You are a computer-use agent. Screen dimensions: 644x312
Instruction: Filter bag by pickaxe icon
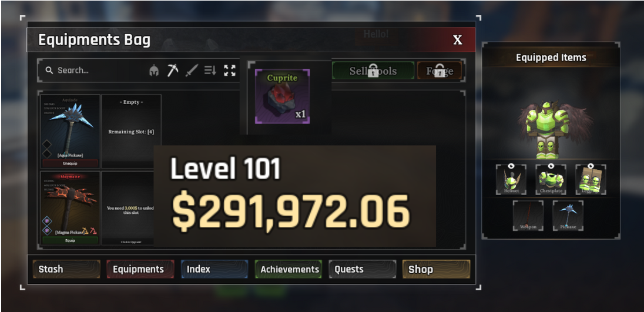click(173, 71)
